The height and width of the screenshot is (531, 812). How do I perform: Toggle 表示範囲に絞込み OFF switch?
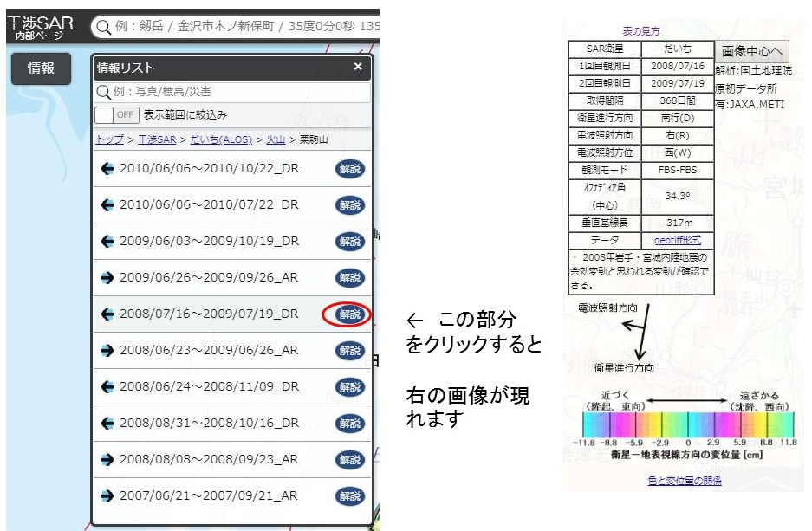[116, 115]
